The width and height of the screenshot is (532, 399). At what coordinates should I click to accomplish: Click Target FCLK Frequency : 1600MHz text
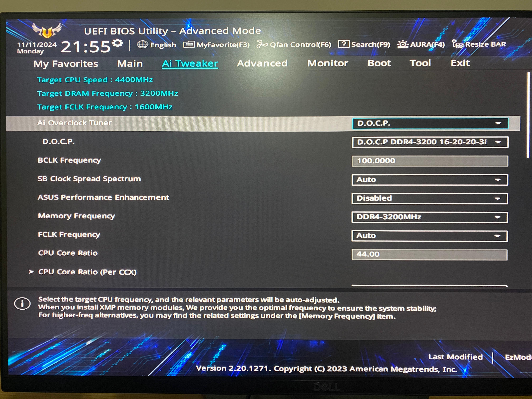105,107
